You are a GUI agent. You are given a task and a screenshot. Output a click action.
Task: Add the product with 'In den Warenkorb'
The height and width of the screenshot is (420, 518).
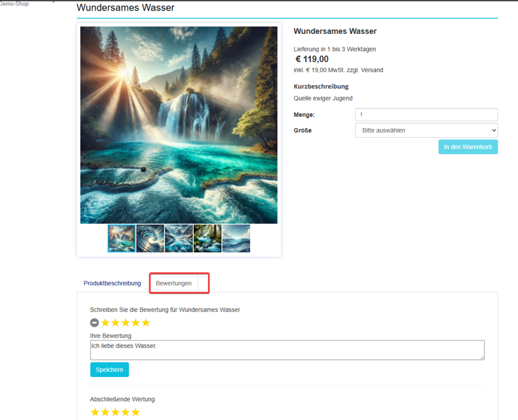coord(468,147)
